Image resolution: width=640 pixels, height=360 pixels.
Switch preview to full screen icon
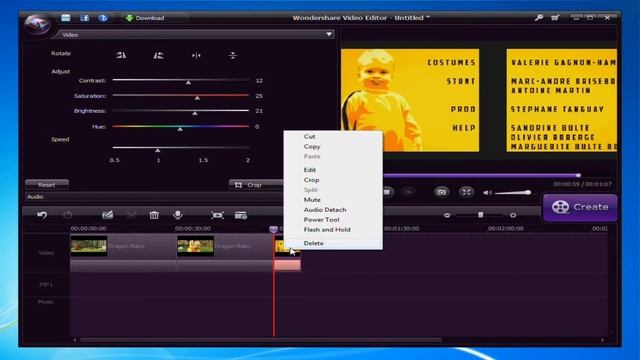[466, 192]
